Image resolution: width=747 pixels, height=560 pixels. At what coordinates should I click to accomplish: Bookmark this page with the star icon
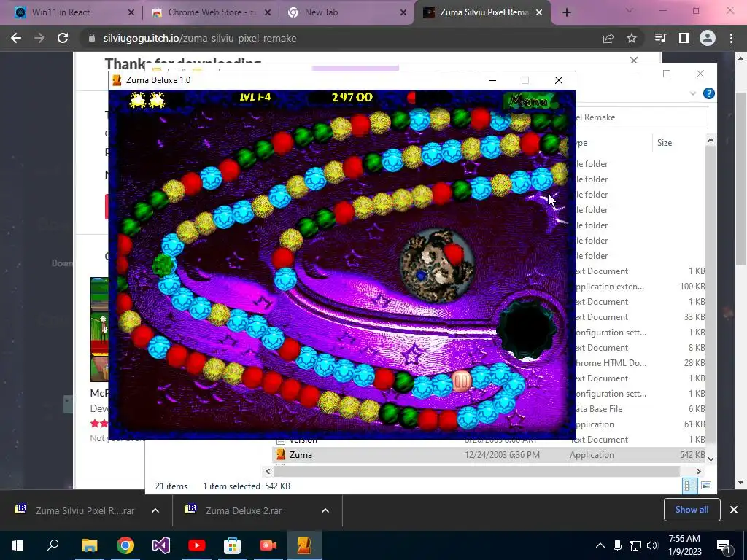(x=632, y=38)
